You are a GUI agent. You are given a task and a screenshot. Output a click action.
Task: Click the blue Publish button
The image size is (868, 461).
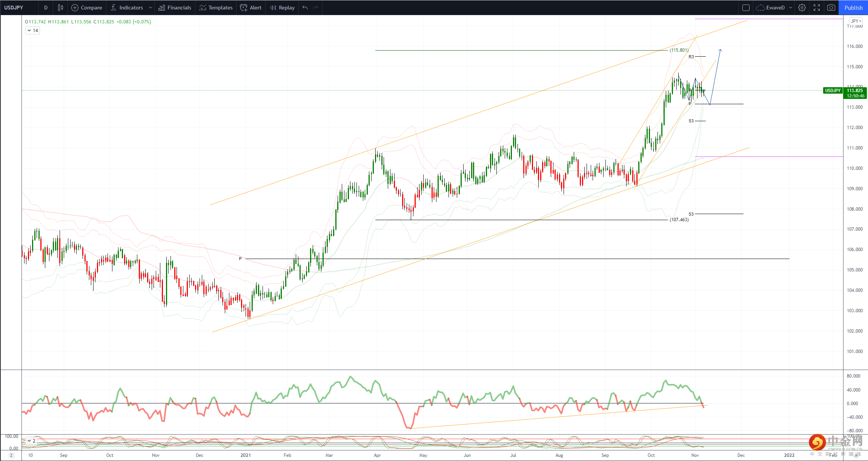point(853,8)
